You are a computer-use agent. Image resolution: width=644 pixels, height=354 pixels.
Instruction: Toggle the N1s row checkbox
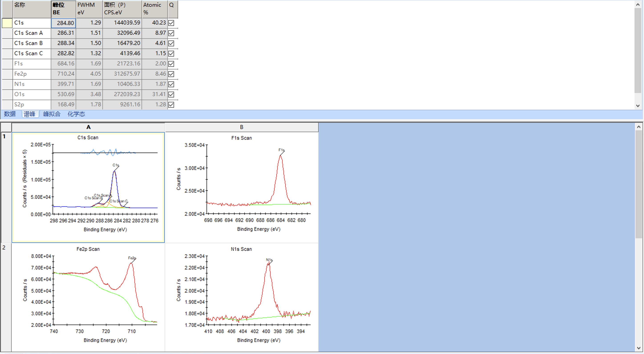pos(171,84)
